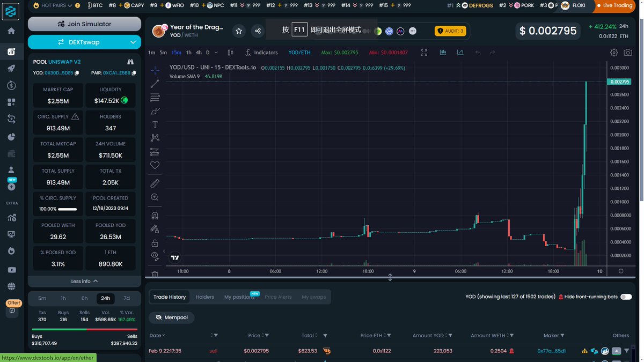Click the chart pane resize handle
644x362 pixels.
coord(390,277)
